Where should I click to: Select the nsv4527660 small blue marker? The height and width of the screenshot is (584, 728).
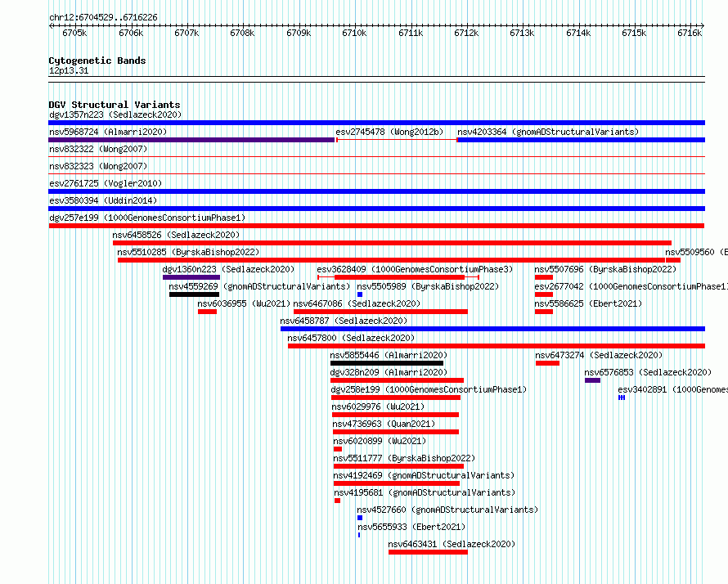pos(360,518)
